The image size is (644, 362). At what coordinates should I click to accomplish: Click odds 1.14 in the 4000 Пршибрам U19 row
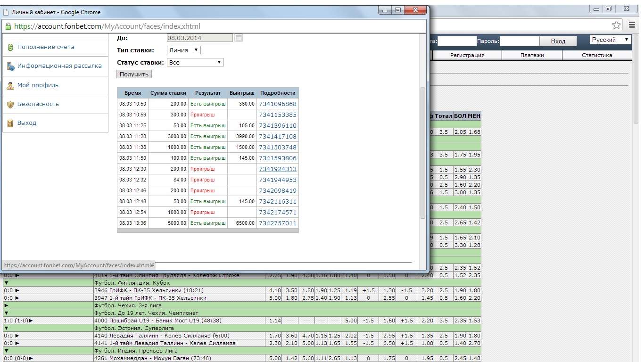click(273, 321)
